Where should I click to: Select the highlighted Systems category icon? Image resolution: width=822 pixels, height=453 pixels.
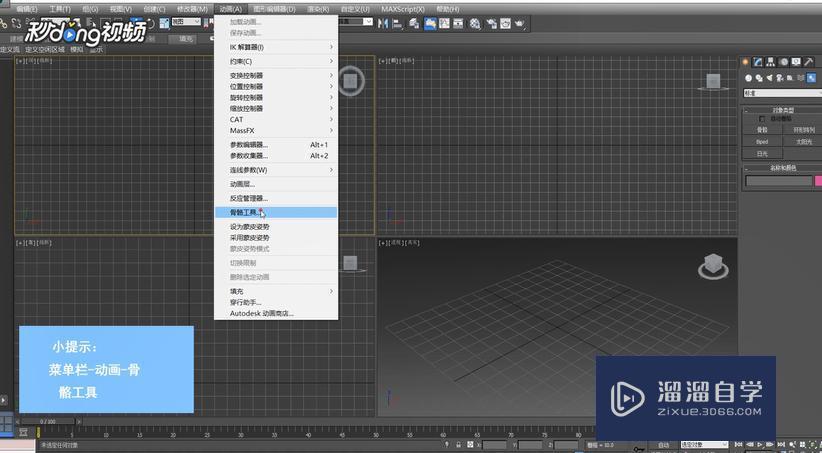coord(812,78)
